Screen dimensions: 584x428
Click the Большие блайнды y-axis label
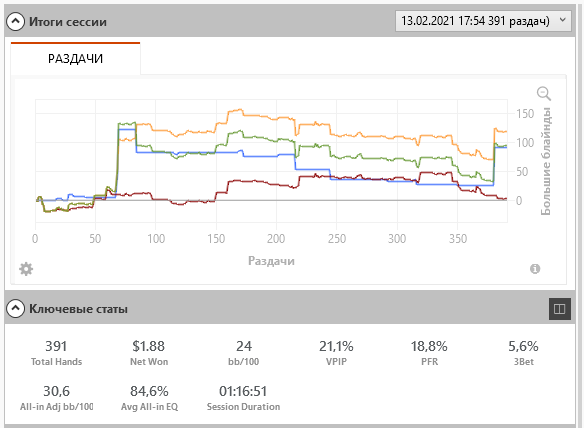[546, 161]
